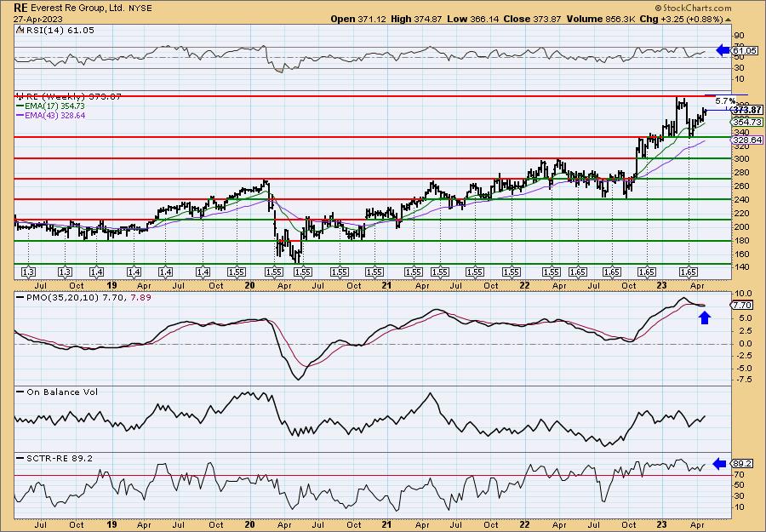Click the Volume 856.3K value

(x=602, y=19)
